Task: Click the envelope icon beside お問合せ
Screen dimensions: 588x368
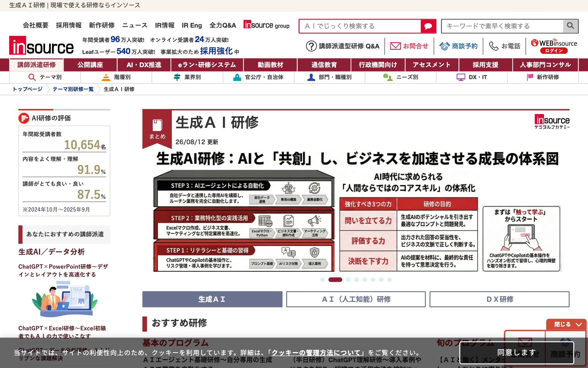Action: (x=395, y=46)
